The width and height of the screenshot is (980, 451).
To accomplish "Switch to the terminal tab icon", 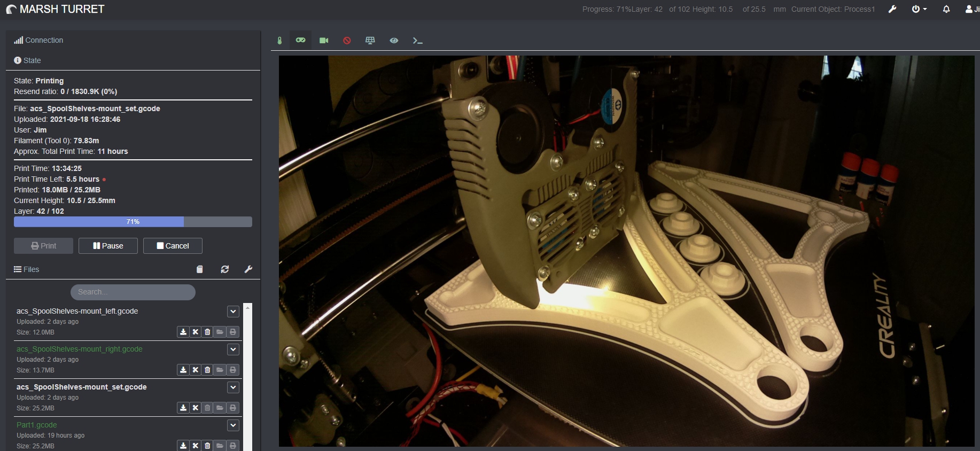I will tap(417, 41).
